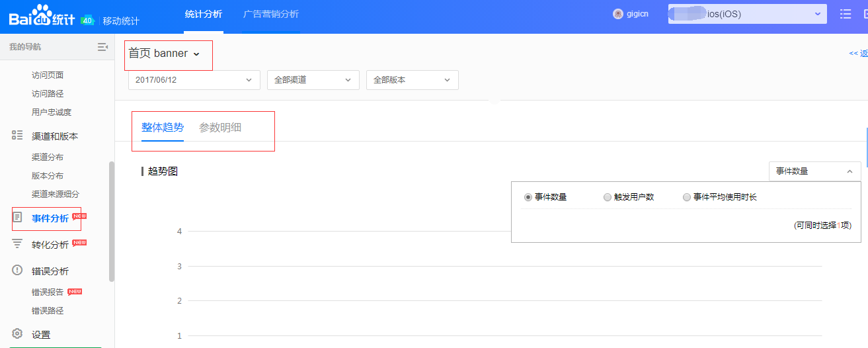Open the 广告营销分析 top tab
868x348 pixels.
[x=270, y=14]
